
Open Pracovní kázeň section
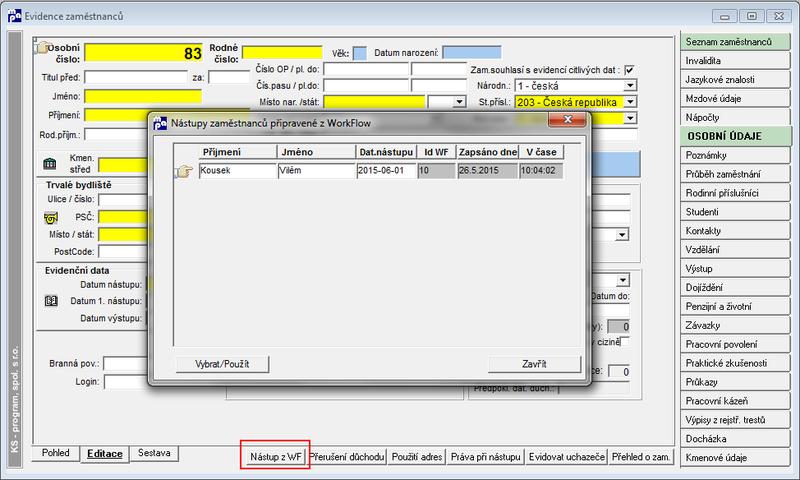pos(735,400)
